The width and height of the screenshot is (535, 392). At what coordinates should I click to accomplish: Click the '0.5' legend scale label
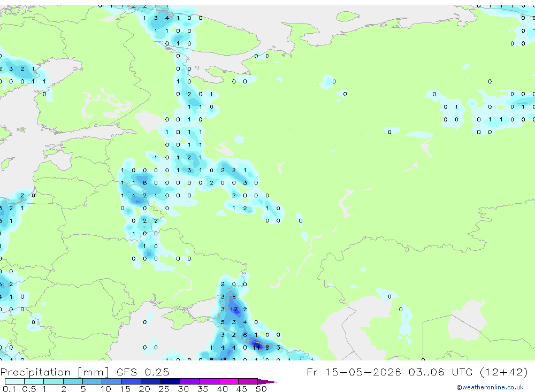coord(29,389)
